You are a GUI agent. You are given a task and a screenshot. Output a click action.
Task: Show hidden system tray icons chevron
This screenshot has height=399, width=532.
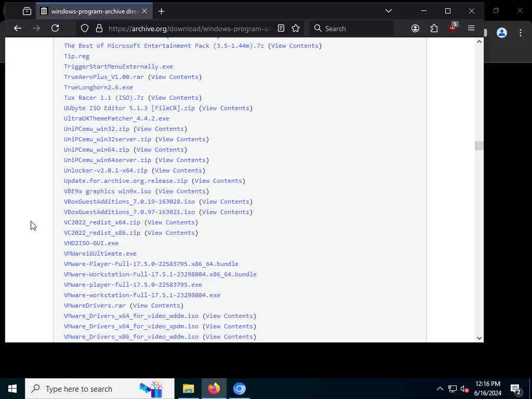(440, 389)
